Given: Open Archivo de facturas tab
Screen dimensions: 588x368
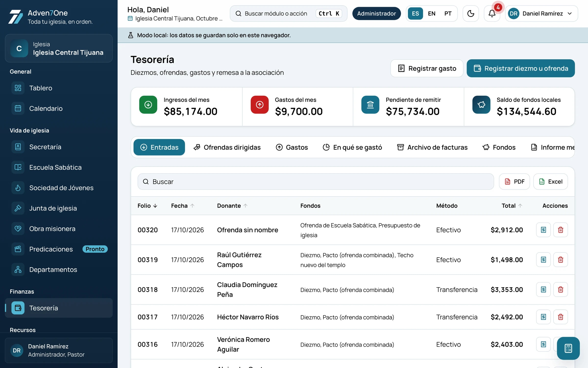Looking at the screenshot, I should (x=432, y=147).
